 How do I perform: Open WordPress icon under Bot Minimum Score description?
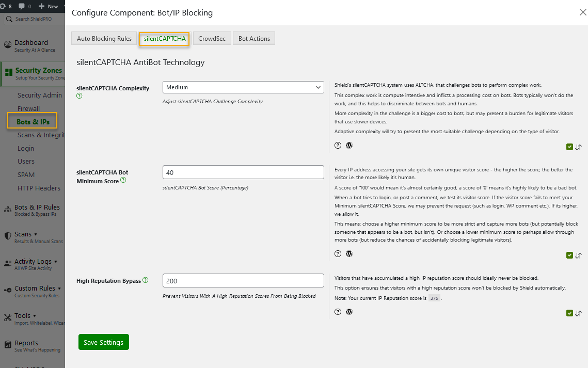(349, 254)
